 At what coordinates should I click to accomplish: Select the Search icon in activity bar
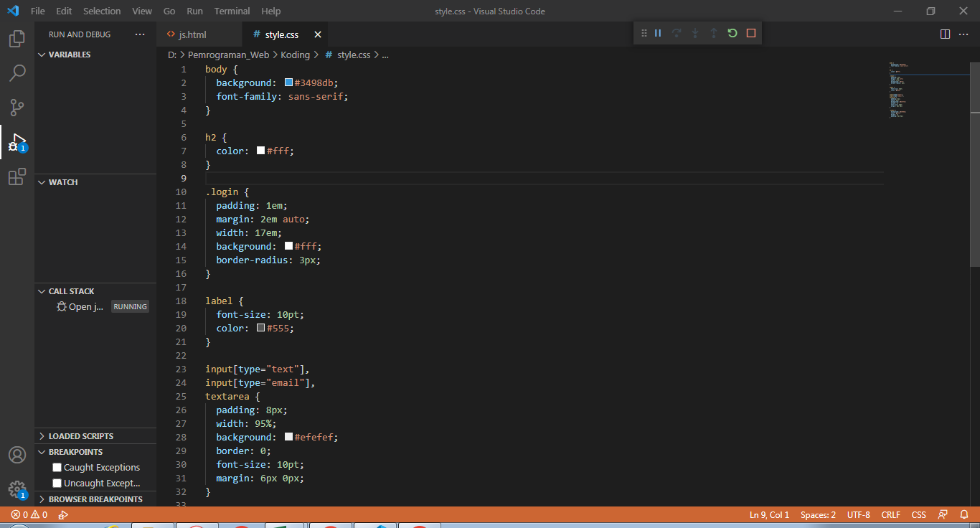pyautogui.click(x=17, y=72)
